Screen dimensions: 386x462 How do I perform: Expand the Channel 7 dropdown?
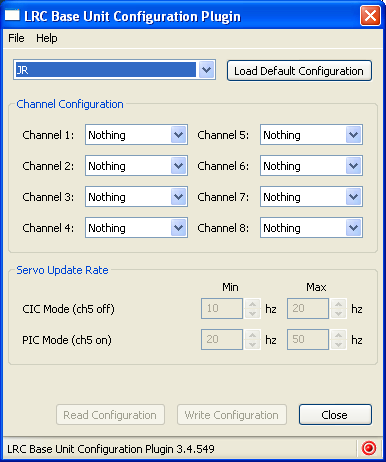[x=354, y=197]
